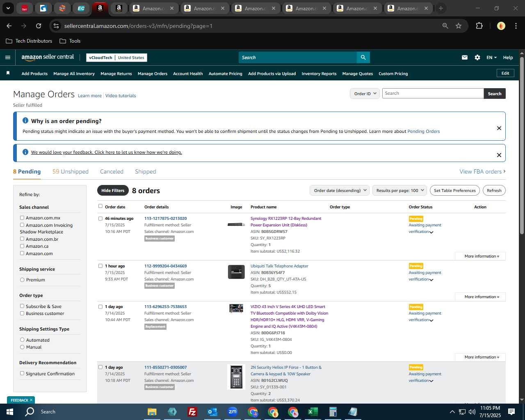The width and height of the screenshot is (525, 420).
Task: Open new browser tab with plus icon
Action: point(441,8)
